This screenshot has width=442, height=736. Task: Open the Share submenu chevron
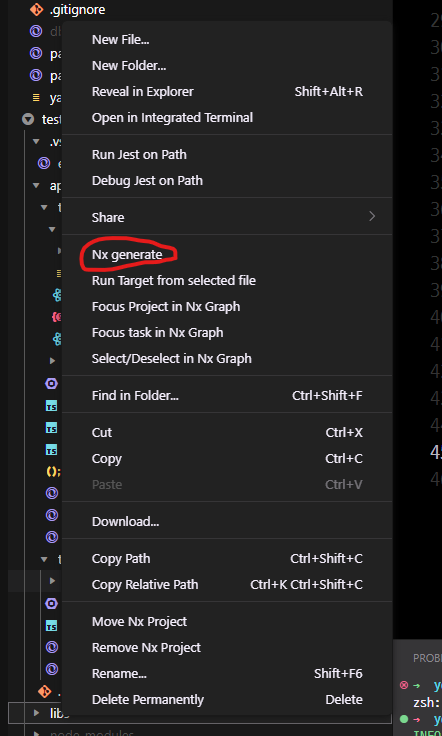tap(372, 216)
